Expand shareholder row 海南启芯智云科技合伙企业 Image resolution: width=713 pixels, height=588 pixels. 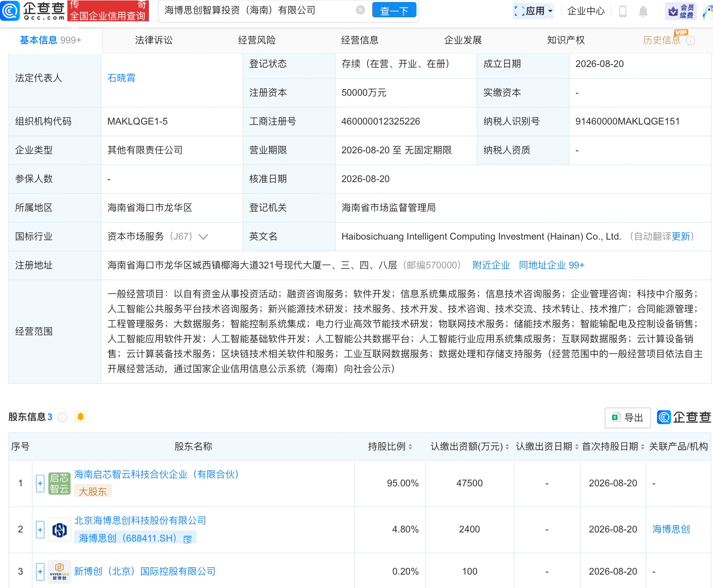click(x=40, y=483)
